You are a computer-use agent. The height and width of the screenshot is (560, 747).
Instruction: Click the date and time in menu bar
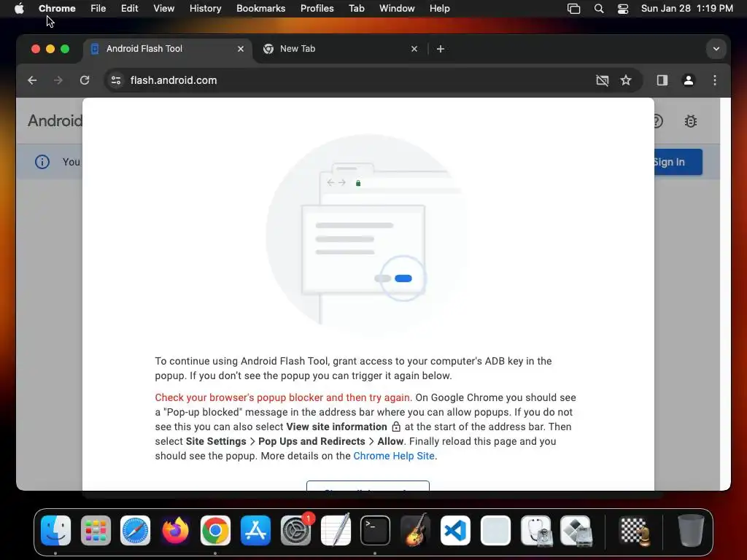tap(686, 9)
